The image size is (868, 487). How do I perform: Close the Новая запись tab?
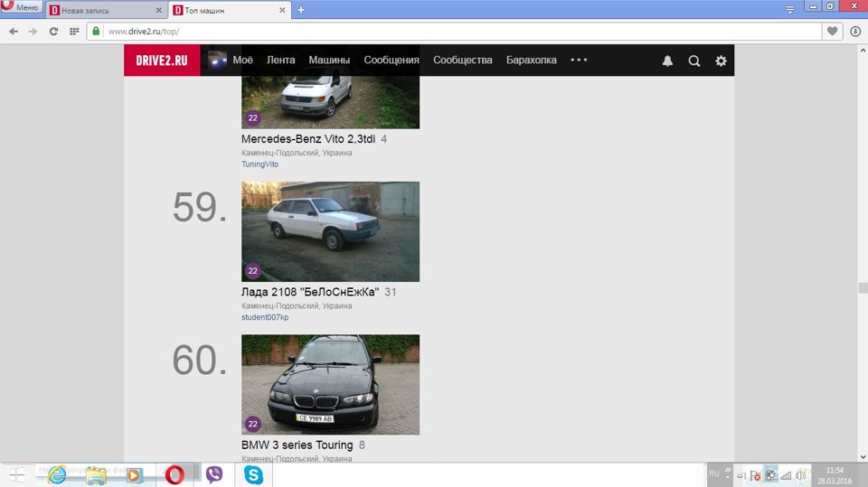[159, 10]
